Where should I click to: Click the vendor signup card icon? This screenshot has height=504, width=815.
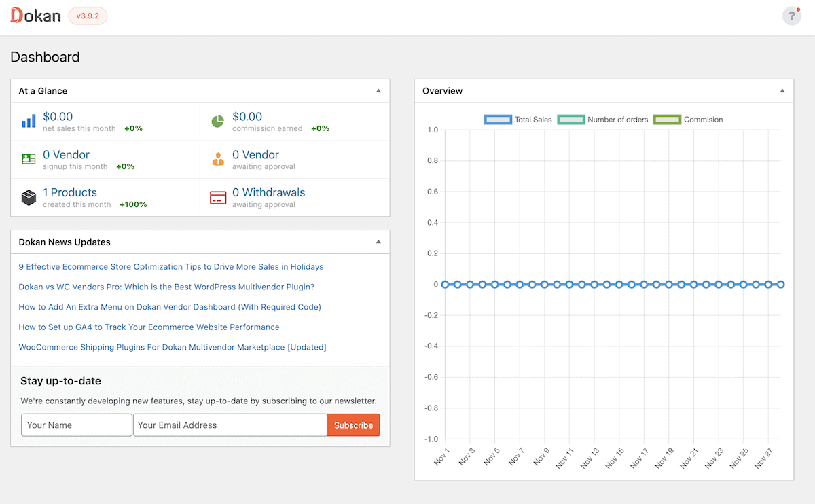point(29,159)
